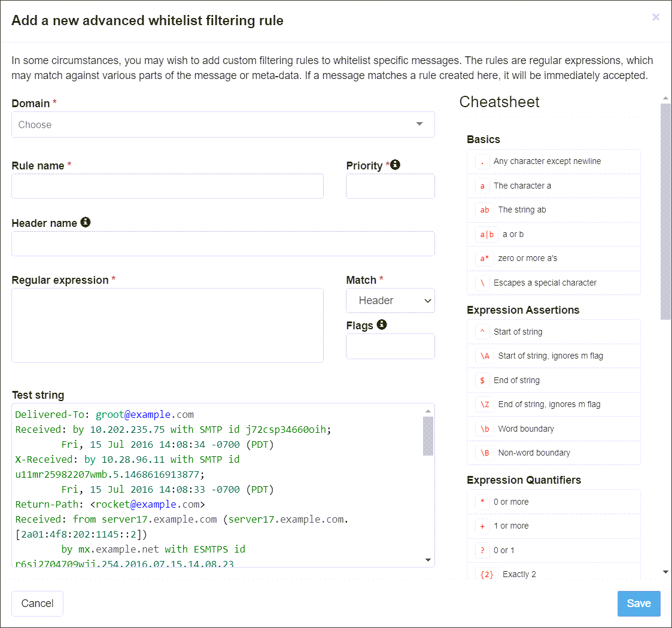The width and height of the screenshot is (672, 628).
Task: Select the "Start of string" assertion entry
Action: (553, 331)
